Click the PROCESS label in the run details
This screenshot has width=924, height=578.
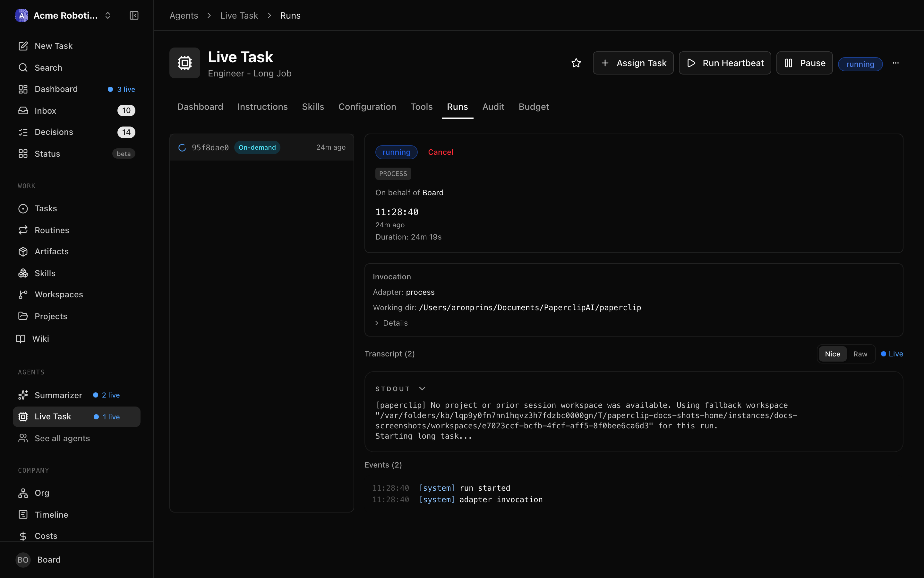tap(393, 174)
